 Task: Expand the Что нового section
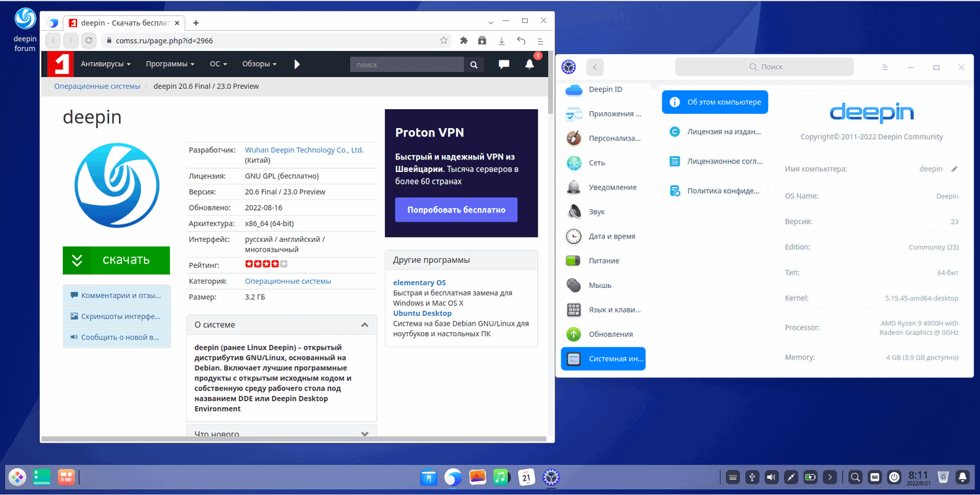[365, 434]
